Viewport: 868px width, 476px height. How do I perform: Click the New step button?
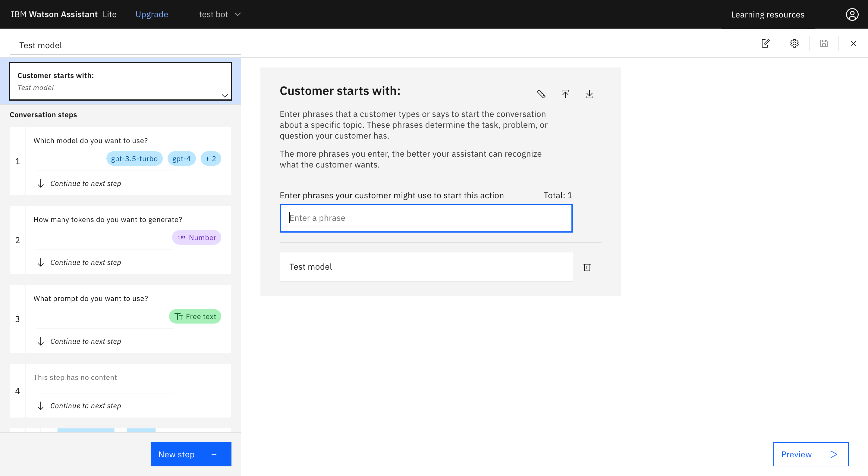191,454
